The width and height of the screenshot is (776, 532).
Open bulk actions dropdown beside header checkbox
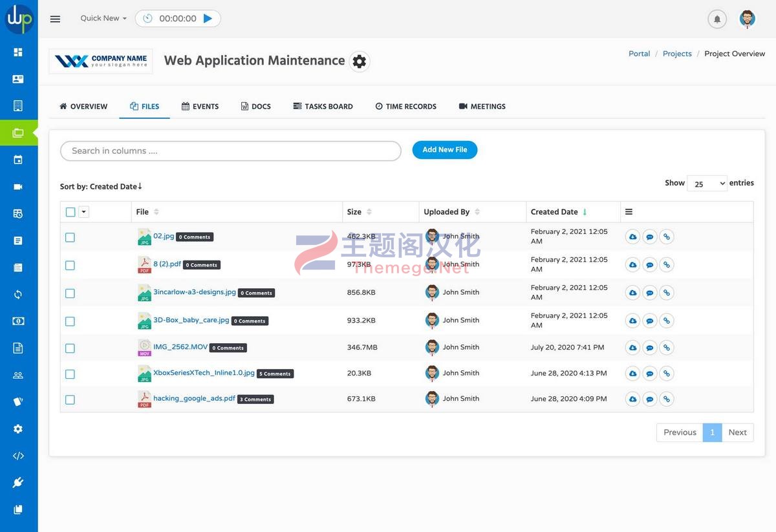pos(83,212)
